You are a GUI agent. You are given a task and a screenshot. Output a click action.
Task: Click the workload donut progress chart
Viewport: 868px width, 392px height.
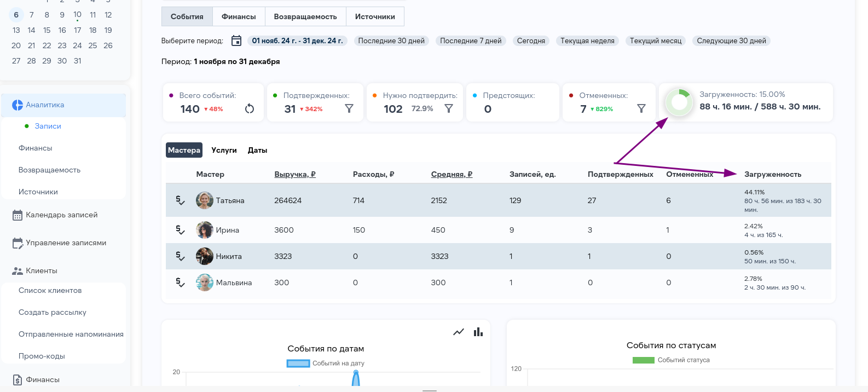[x=679, y=102]
